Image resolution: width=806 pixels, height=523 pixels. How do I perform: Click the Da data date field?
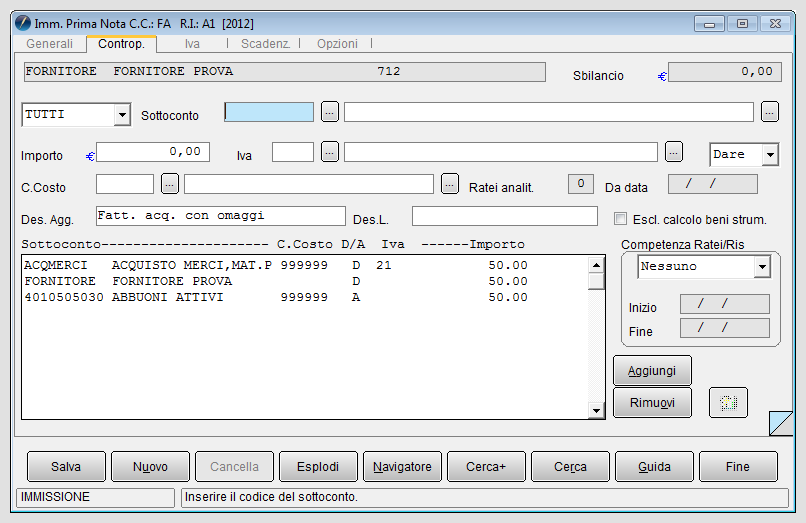[712, 184]
